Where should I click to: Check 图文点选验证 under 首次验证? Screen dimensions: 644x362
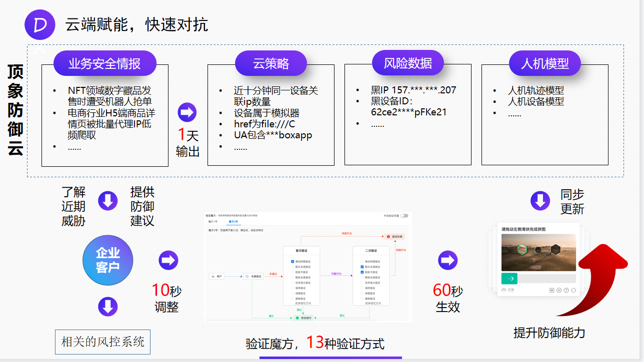tap(292, 267)
